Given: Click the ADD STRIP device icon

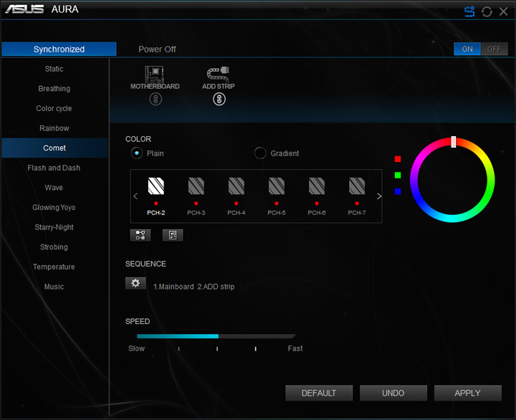Looking at the screenshot, I should click(x=218, y=74).
